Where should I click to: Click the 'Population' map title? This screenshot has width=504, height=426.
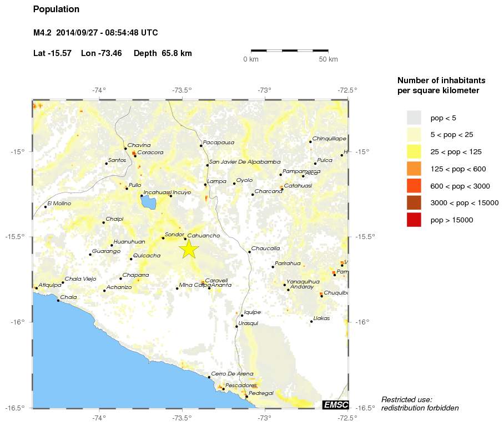(56, 9)
